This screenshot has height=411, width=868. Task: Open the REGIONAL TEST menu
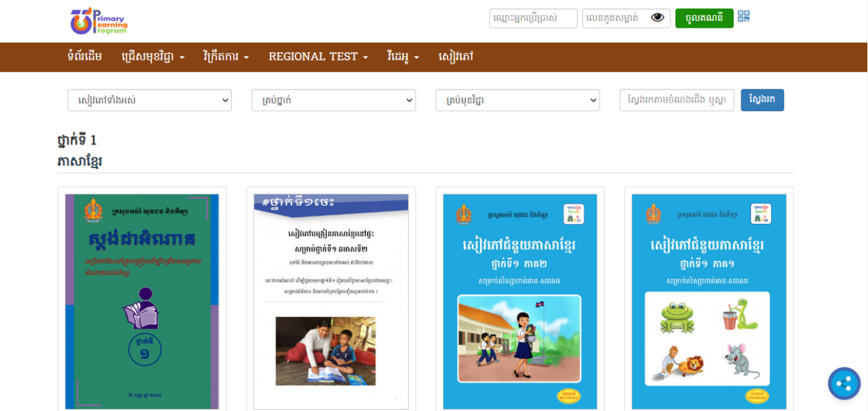[x=318, y=57]
